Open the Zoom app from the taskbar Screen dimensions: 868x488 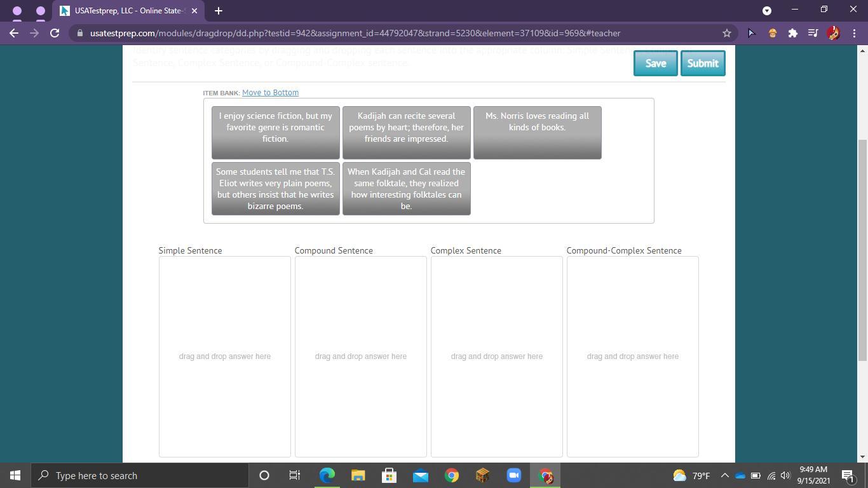[513, 475]
